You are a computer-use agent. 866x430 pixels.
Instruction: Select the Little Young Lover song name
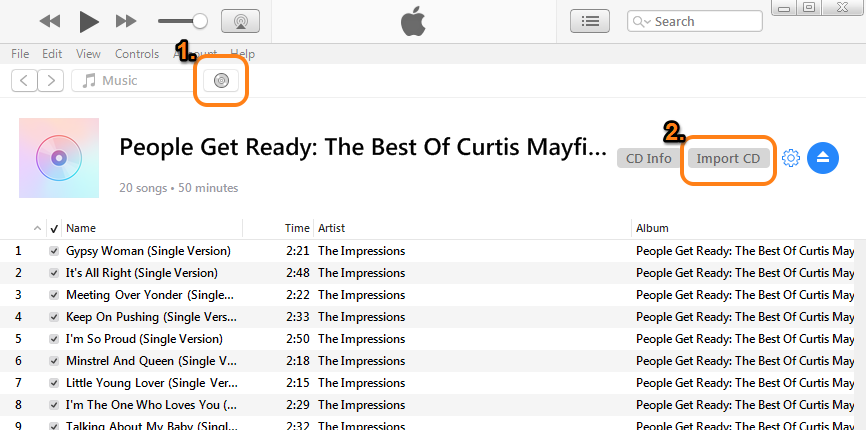(x=152, y=383)
